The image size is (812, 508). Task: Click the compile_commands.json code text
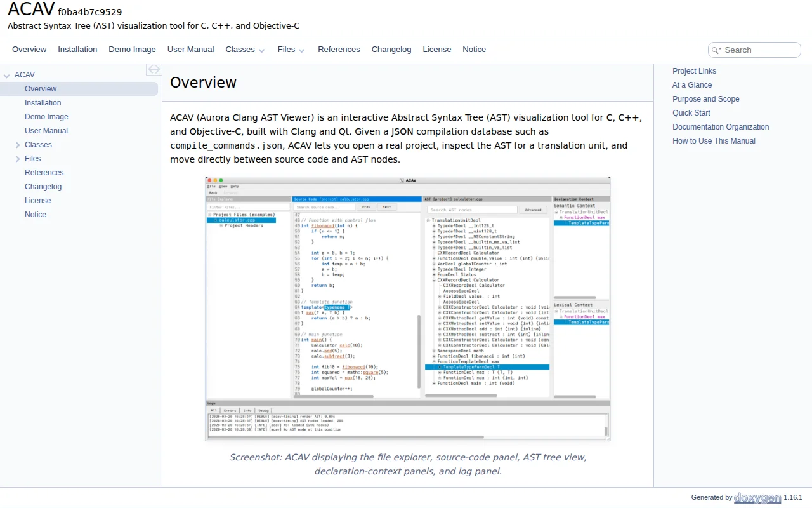[x=226, y=145]
